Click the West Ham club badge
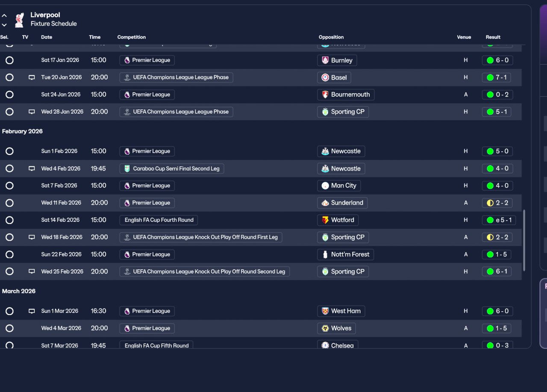The image size is (547, 392). tap(325, 311)
